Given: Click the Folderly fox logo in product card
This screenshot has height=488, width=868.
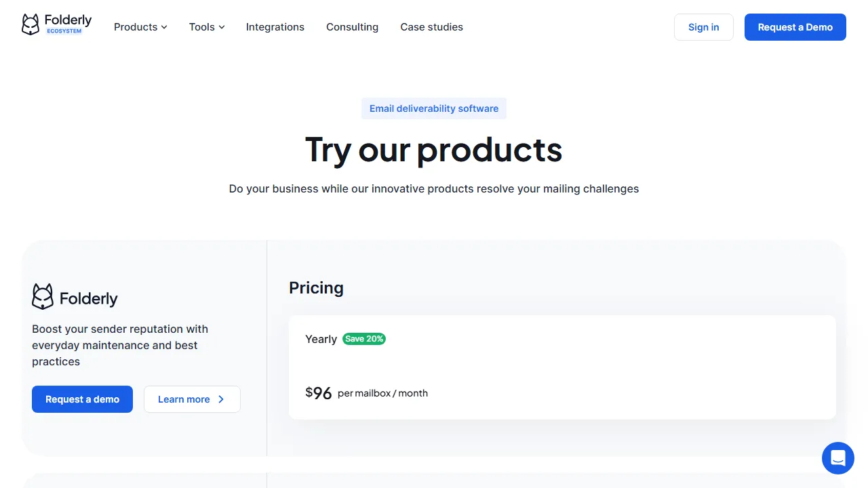Looking at the screenshot, I should pyautogui.click(x=75, y=297).
